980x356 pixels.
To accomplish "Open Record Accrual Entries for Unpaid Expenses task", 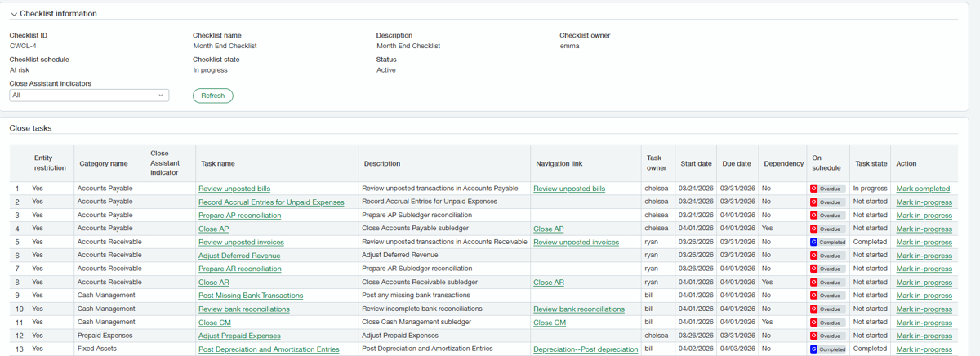I will pos(271,202).
